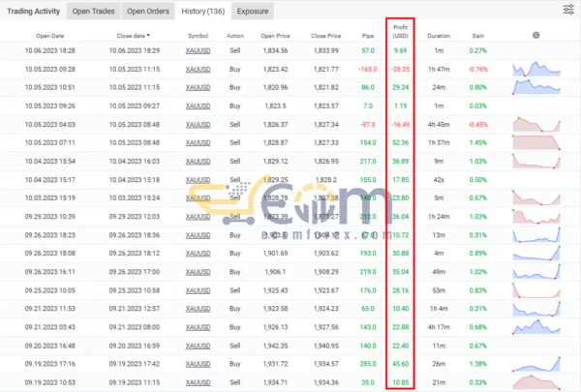The image size is (581, 392).
Task: Sort table by Symbol header
Action: 198,36
